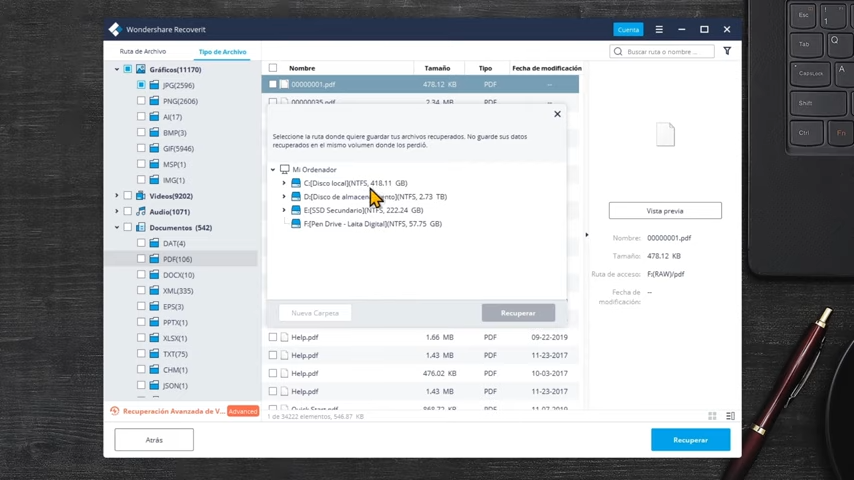Expand the C: Disco local drive
The height and width of the screenshot is (480, 854).
(x=284, y=183)
